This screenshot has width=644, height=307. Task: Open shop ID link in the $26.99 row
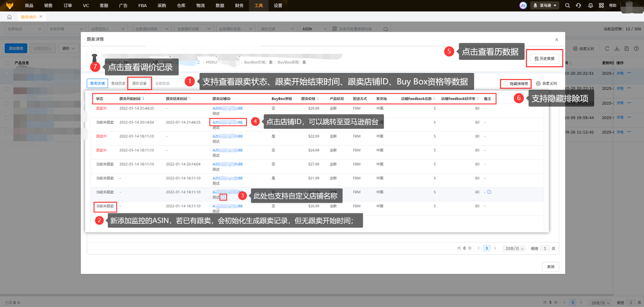pos(228,206)
